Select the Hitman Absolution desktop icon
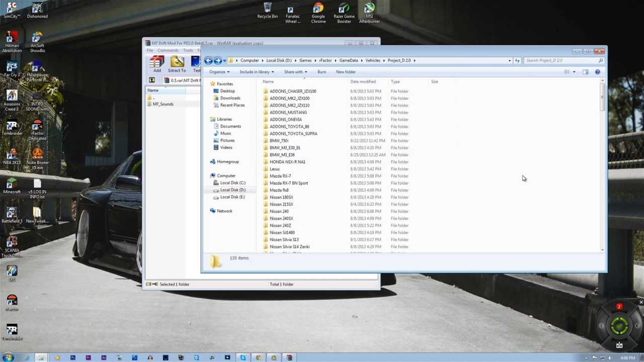This screenshot has width=644, height=362. tap(12, 42)
